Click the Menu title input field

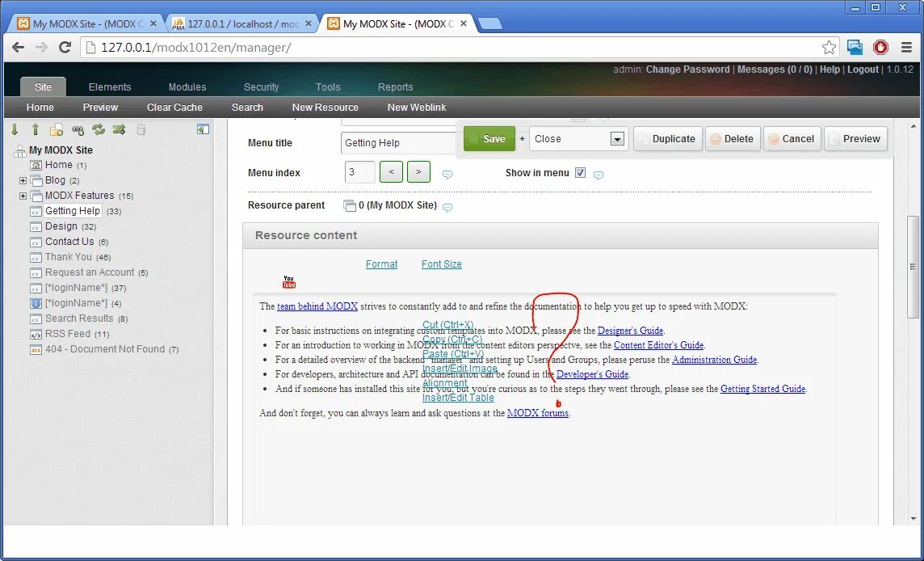[x=401, y=143]
